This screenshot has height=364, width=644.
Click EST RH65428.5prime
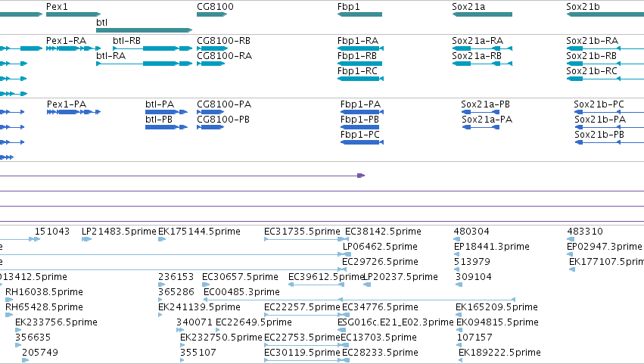coord(44,307)
